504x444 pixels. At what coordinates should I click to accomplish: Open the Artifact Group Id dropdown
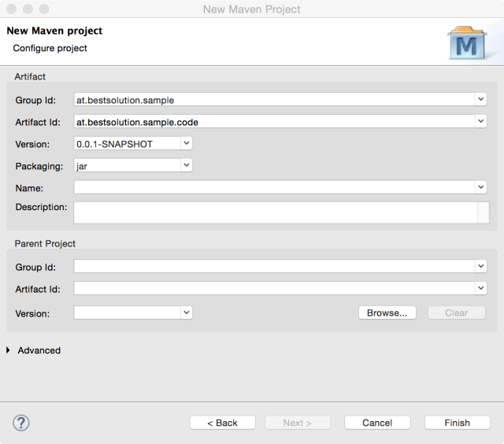(x=480, y=100)
